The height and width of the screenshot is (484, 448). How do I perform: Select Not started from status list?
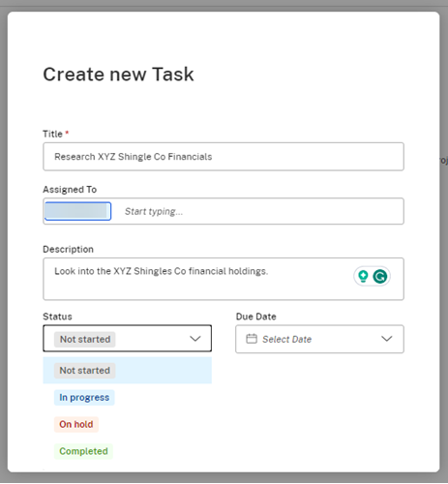click(128, 371)
